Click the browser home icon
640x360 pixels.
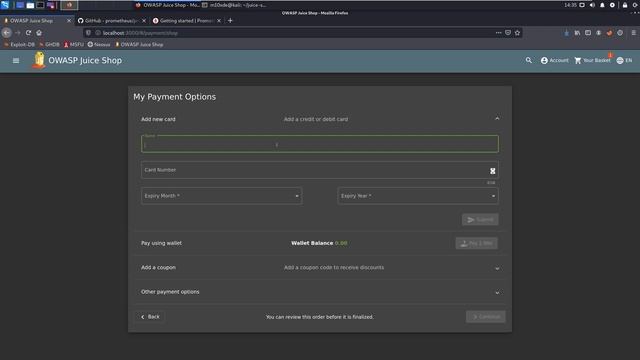(x=39, y=33)
